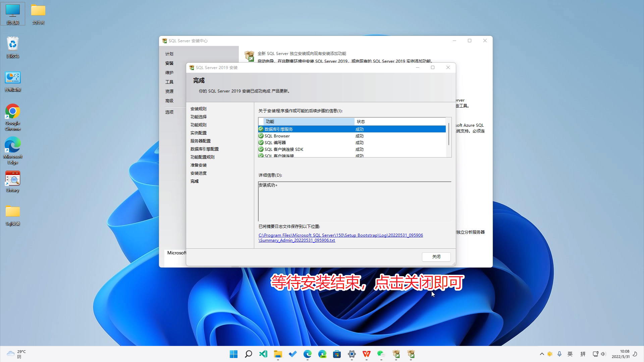Click the 功能 column header
The width and height of the screenshot is (644, 362).
(309, 121)
